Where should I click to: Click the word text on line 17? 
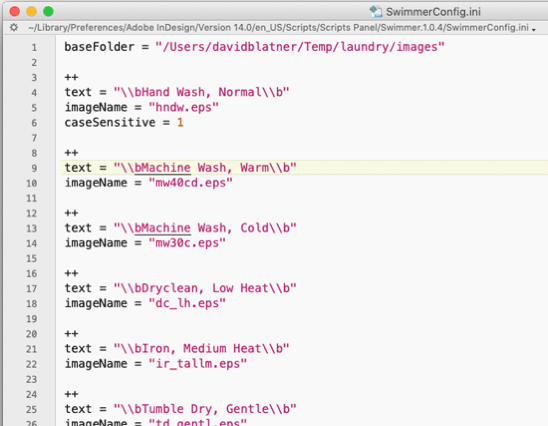tap(78, 288)
